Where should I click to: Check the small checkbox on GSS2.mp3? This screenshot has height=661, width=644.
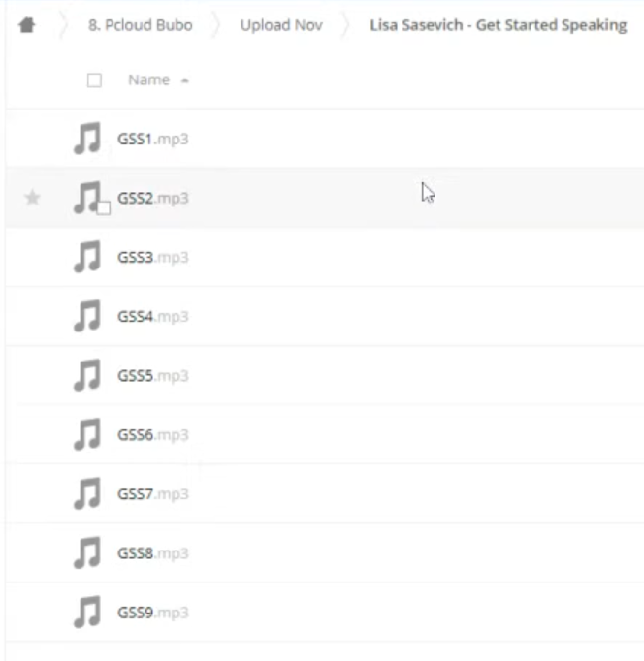click(x=104, y=207)
